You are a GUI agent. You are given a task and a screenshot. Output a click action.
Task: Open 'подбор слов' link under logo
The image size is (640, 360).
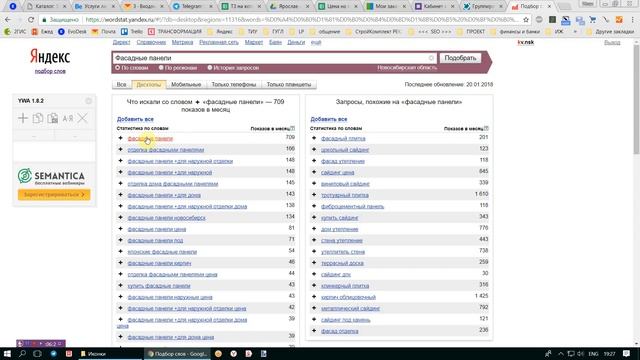tap(50, 71)
